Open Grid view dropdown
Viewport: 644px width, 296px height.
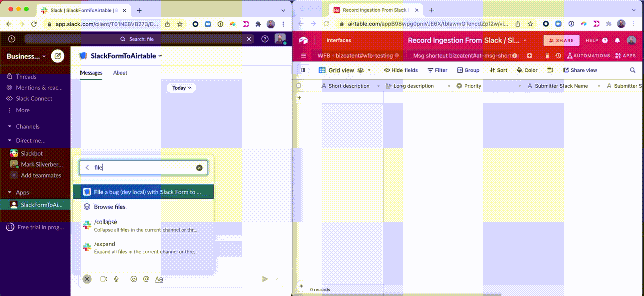tap(345, 70)
